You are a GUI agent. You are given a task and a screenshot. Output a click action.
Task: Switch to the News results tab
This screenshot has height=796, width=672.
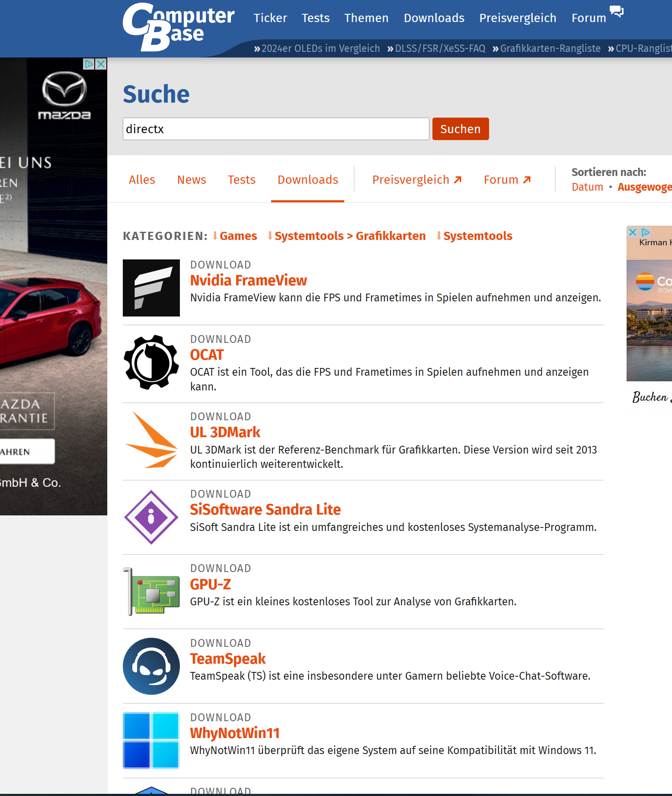pyautogui.click(x=192, y=179)
